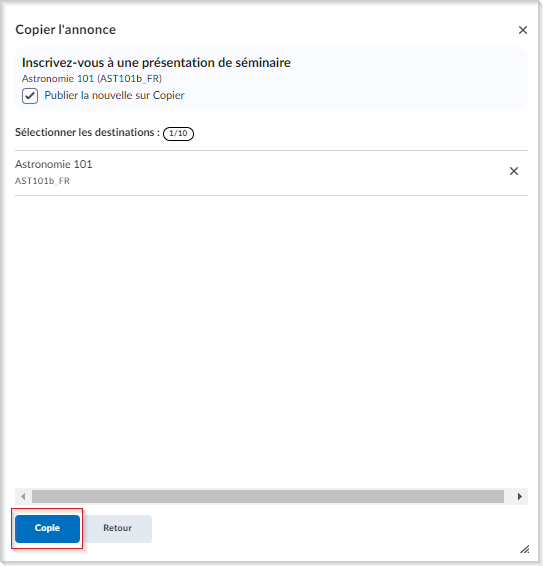This screenshot has height=566, width=543.
Task: Remove Astronomie 101 from destinations
Action: pos(513,171)
